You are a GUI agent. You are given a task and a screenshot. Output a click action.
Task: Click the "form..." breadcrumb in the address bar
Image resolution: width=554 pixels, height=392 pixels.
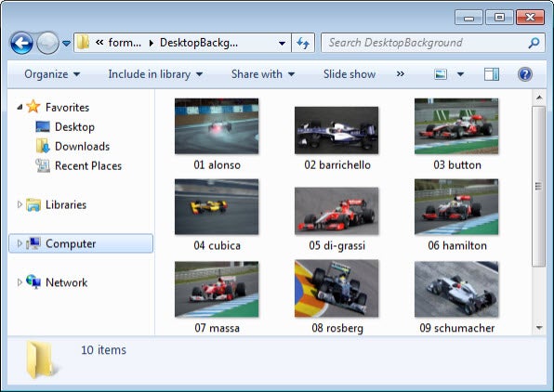coord(125,43)
